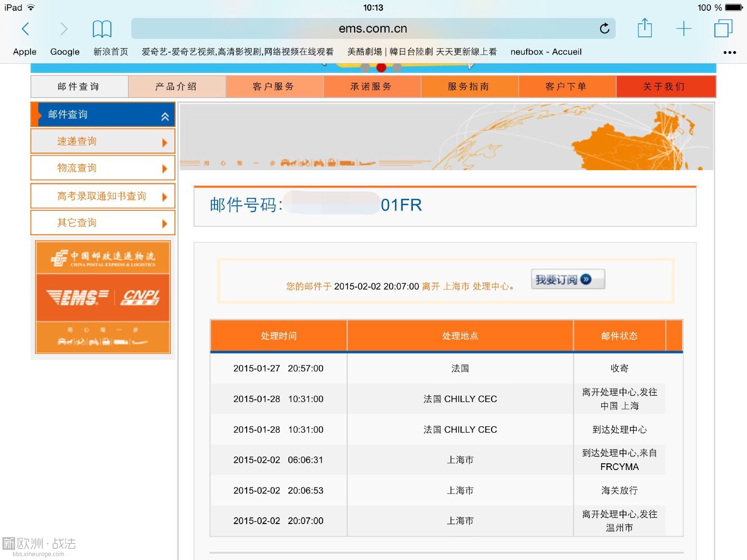Open the favorites bar overflow dots
The image size is (747, 560).
729,52
